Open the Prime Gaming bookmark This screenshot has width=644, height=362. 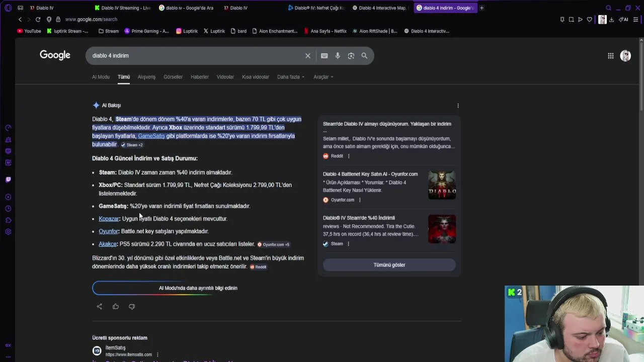click(146, 31)
